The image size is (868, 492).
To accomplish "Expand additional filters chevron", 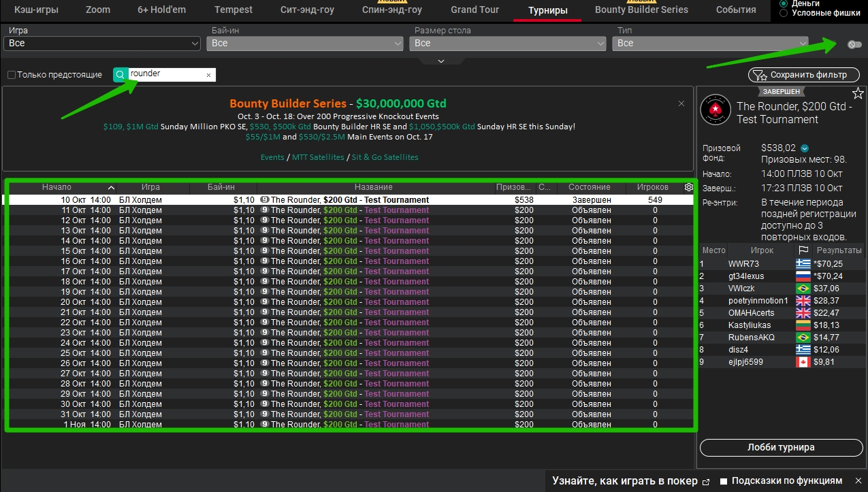I will [440, 61].
